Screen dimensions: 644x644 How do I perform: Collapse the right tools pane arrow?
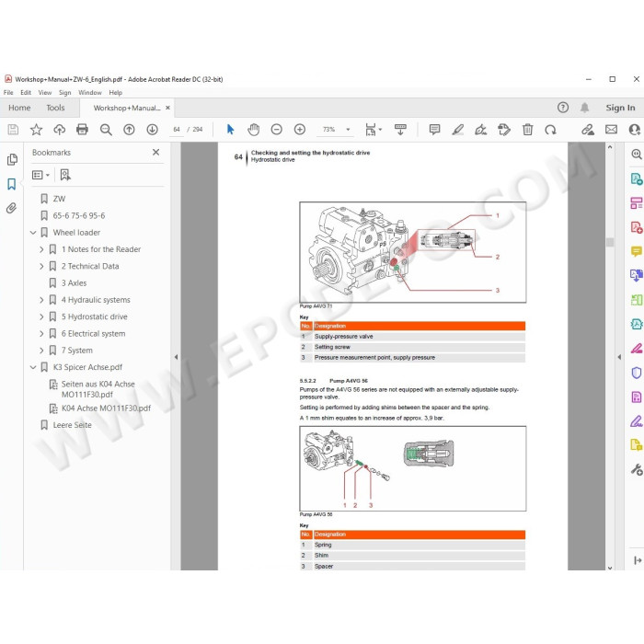click(619, 357)
